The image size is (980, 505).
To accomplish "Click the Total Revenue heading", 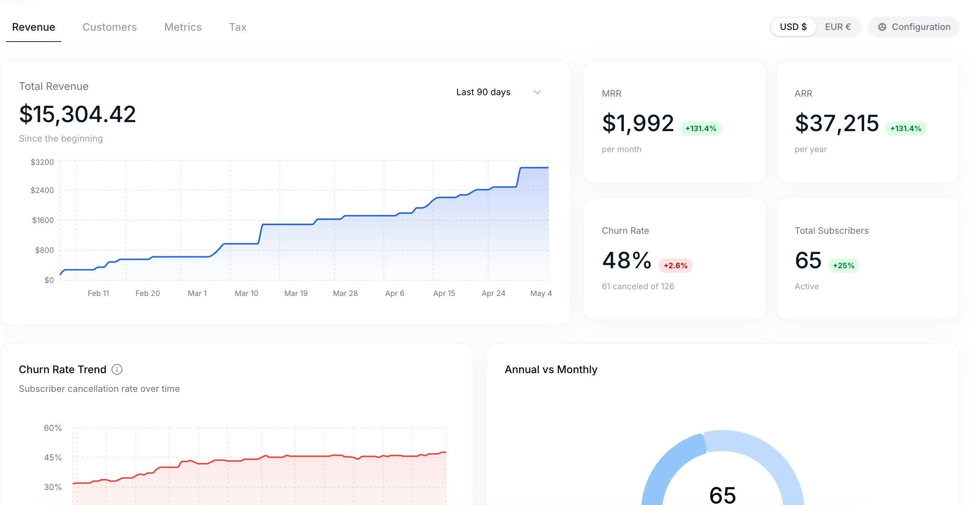I will [54, 86].
